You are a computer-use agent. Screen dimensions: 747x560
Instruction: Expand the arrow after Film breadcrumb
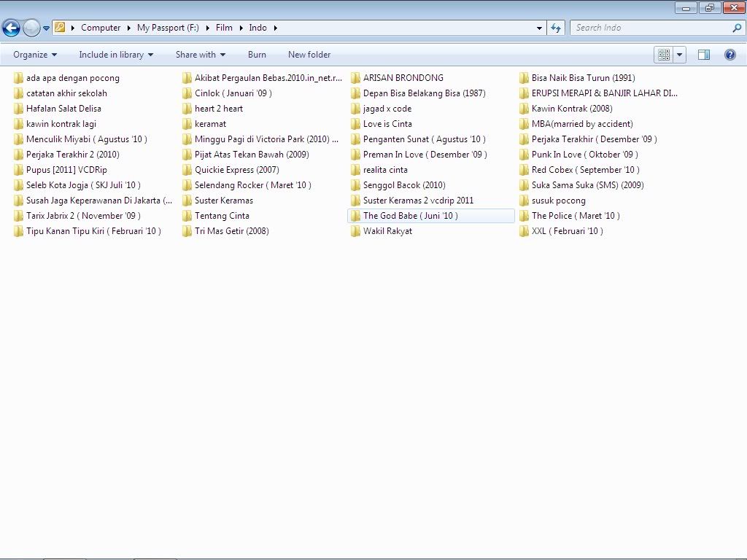(x=241, y=28)
